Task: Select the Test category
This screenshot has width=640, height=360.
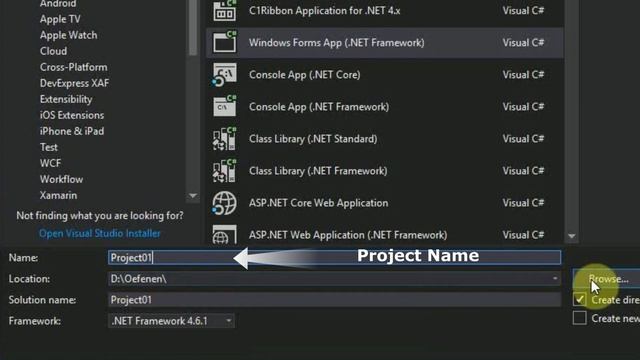Action: click(x=49, y=147)
